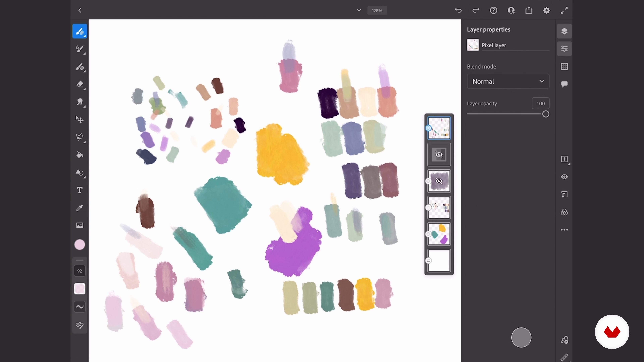Click the Pixel layer thumbnail in properties

coord(473,45)
